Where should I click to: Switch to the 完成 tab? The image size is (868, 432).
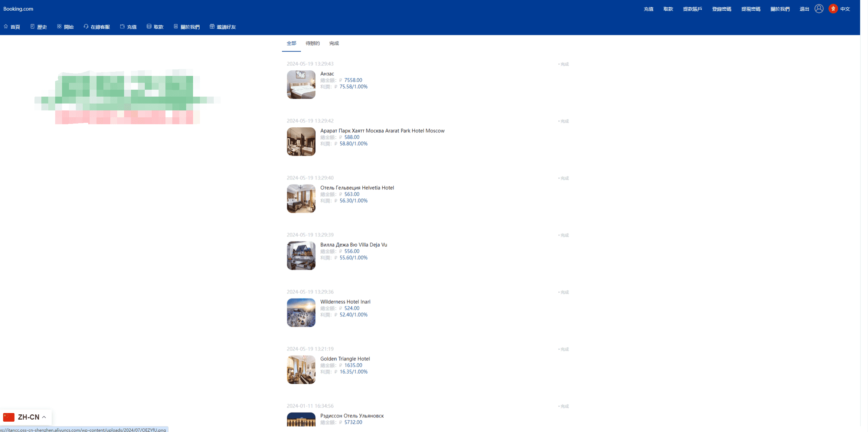click(334, 43)
